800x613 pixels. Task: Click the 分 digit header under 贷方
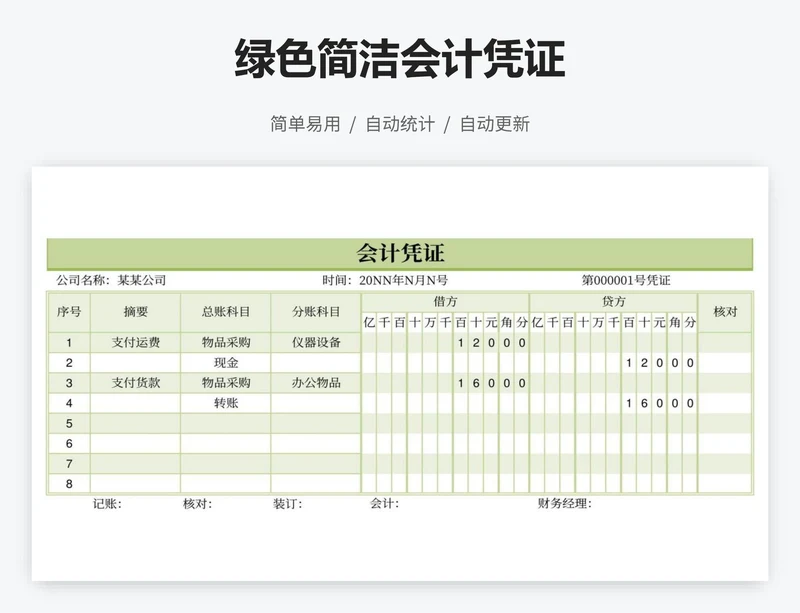coord(690,322)
